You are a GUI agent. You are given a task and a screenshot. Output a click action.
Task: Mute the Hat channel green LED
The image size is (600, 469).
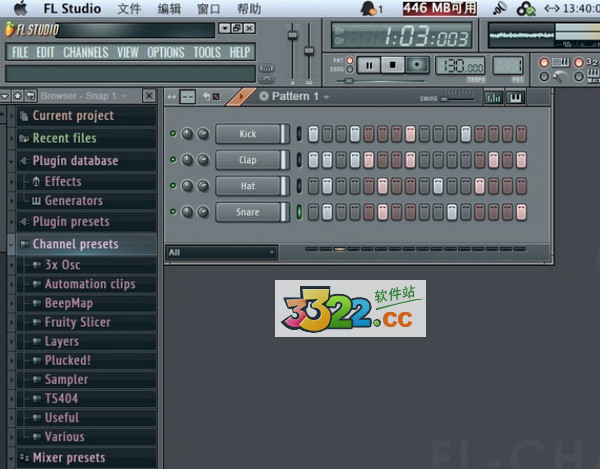[173, 186]
